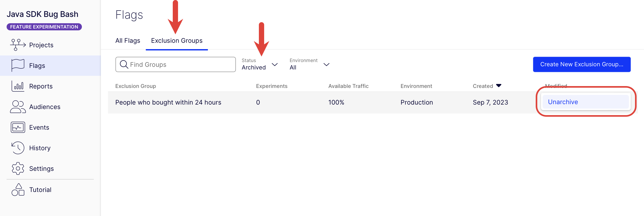644x216 pixels.
Task: Choose Unarchive from the row menu
Action: coord(563,102)
